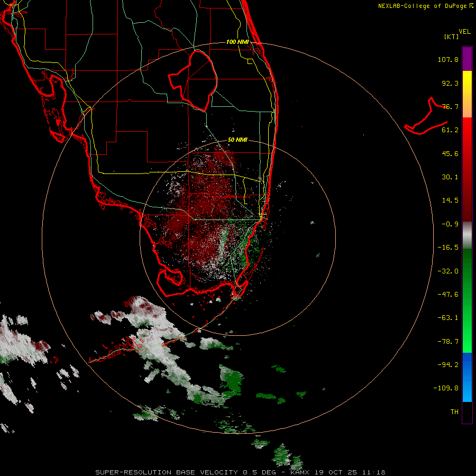Viewport: 476px width, 476px height.
Task: Click the 92.3 velocity scale value
Action: 450,83
